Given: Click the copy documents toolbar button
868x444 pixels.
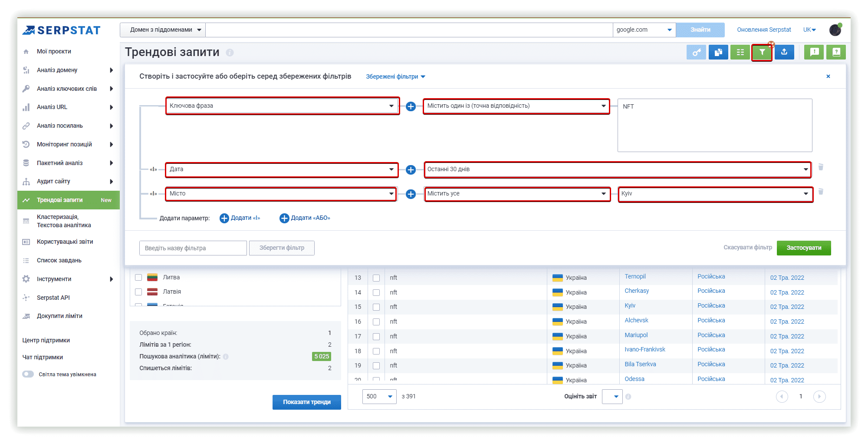Looking at the screenshot, I should pyautogui.click(x=718, y=52).
